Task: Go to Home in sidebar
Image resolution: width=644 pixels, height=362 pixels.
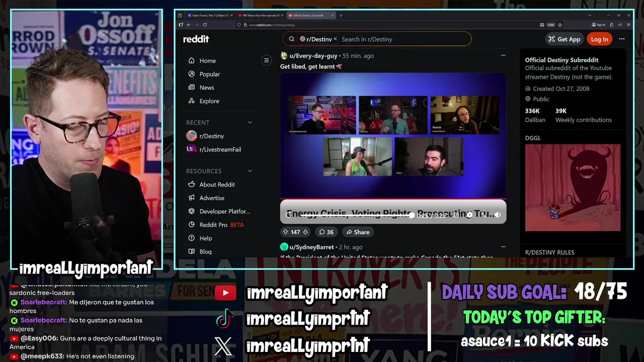Action: click(x=202, y=61)
